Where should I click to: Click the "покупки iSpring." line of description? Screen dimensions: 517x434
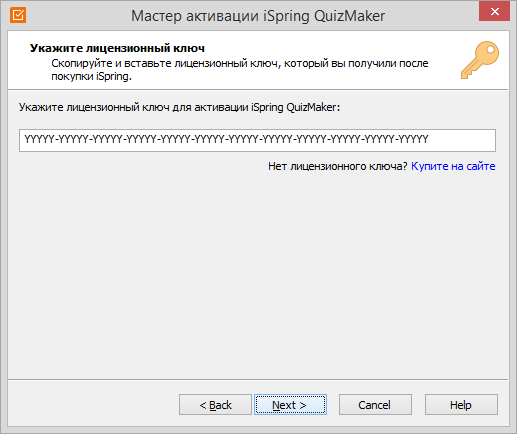point(91,76)
